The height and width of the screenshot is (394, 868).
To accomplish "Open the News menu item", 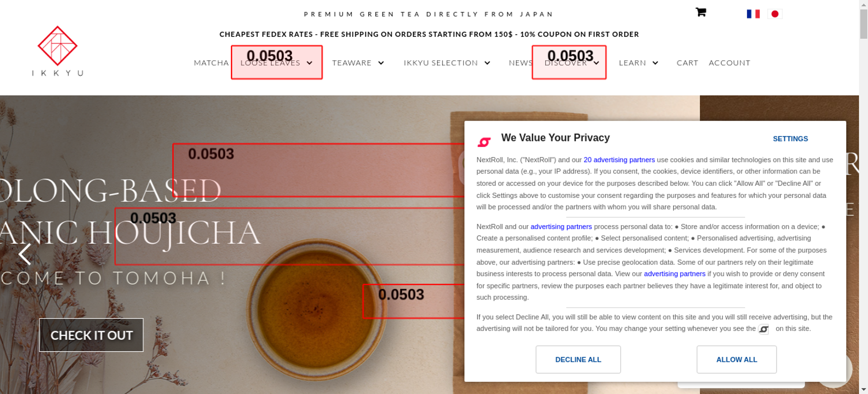I will point(520,63).
